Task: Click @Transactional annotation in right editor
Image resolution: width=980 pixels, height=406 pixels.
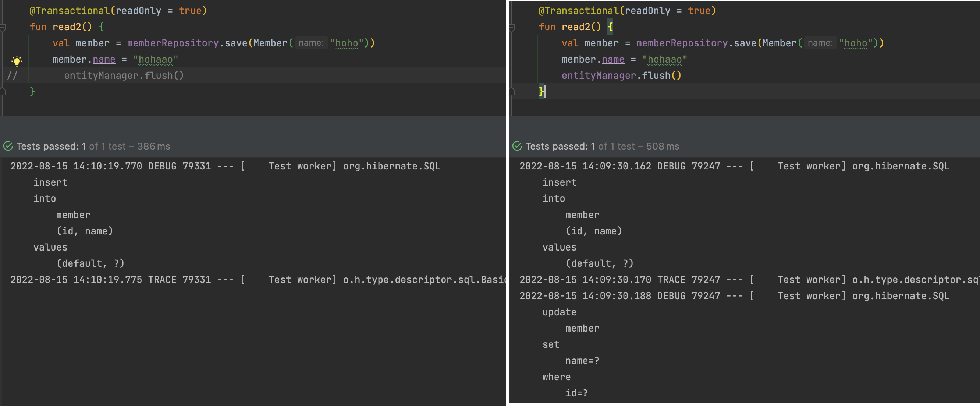Action: point(578,11)
